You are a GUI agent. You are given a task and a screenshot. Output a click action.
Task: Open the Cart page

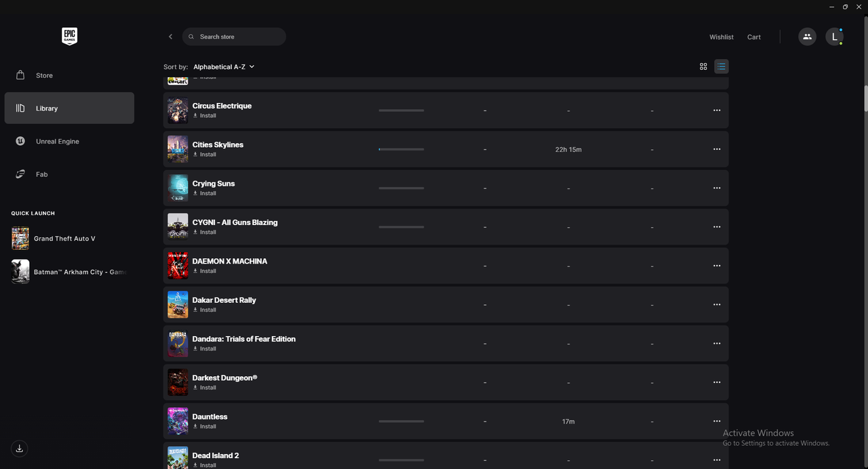coord(754,37)
